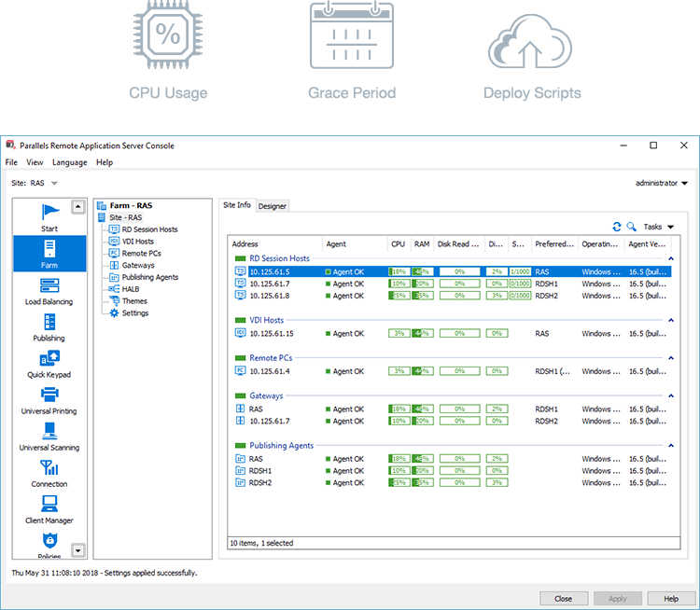Select Publishing Agent row RDSH1
700x610 pixels.
point(453,471)
